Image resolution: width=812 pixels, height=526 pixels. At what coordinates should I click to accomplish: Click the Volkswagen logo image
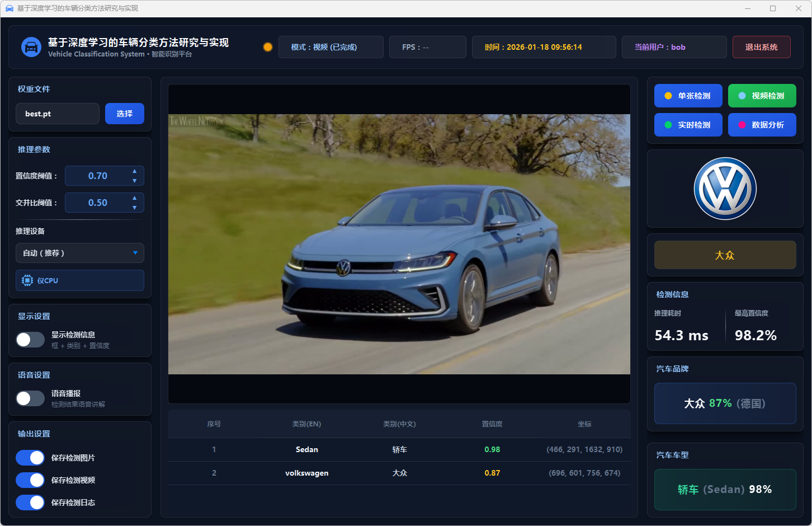725,189
